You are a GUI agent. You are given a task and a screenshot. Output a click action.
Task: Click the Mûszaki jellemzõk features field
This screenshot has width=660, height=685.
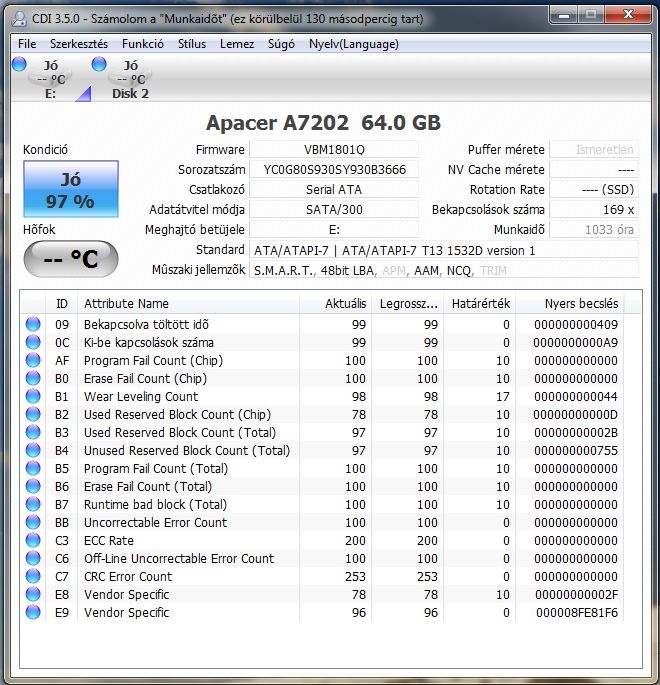[444, 270]
